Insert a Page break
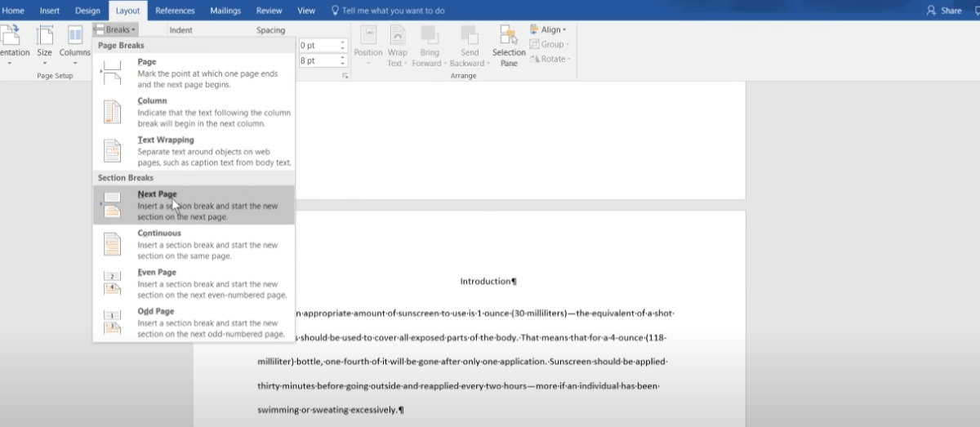Screen dimensions: 980x427 click(194, 73)
